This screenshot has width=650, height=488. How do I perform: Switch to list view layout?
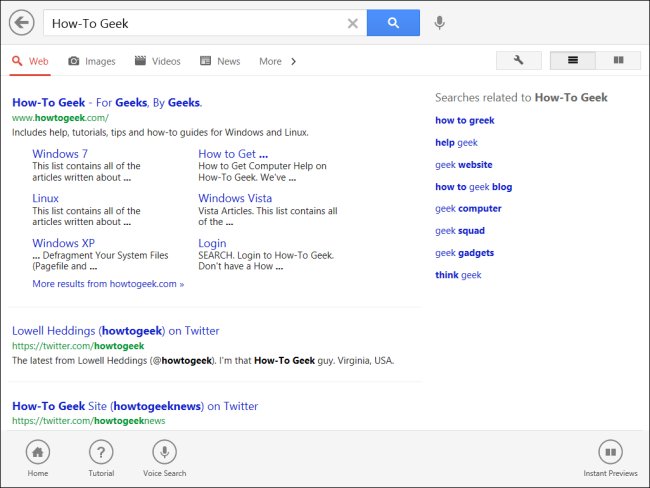[573, 61]
